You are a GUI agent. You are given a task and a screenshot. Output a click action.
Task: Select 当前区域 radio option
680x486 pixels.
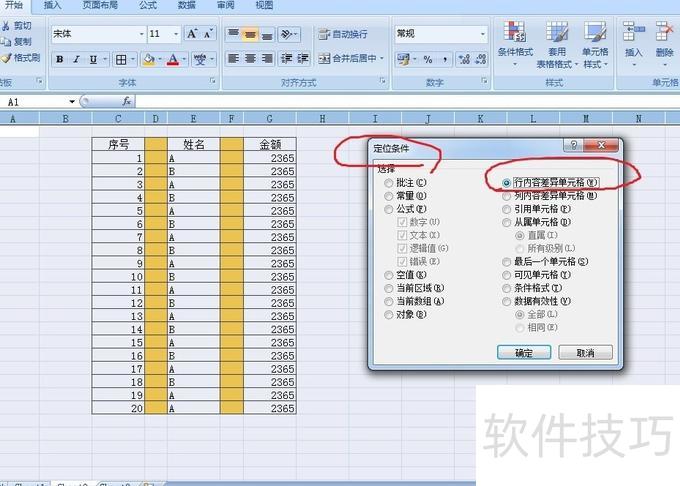pyautogui.click(x=389, y=288)
